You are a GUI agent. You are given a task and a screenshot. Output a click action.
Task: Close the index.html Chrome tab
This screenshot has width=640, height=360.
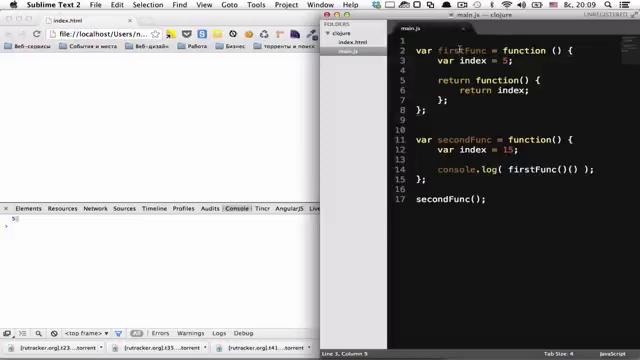(x=130, y=20)
